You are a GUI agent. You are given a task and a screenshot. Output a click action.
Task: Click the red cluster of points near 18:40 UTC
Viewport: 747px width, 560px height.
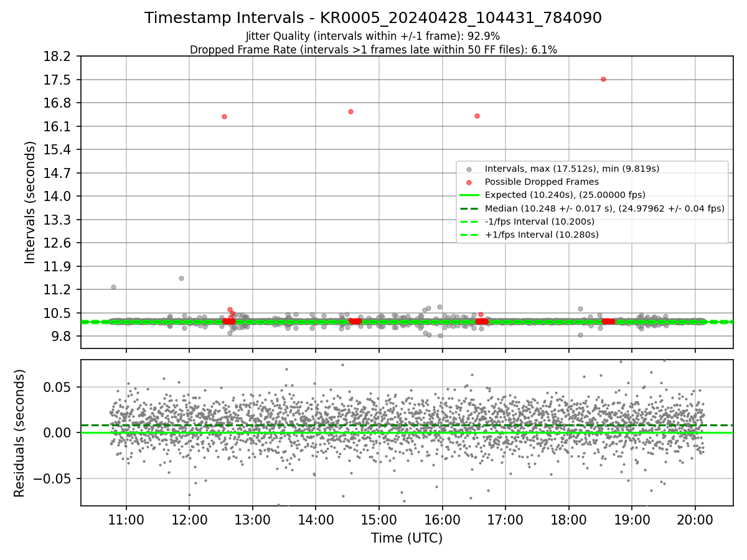click(x=608, y=321)
